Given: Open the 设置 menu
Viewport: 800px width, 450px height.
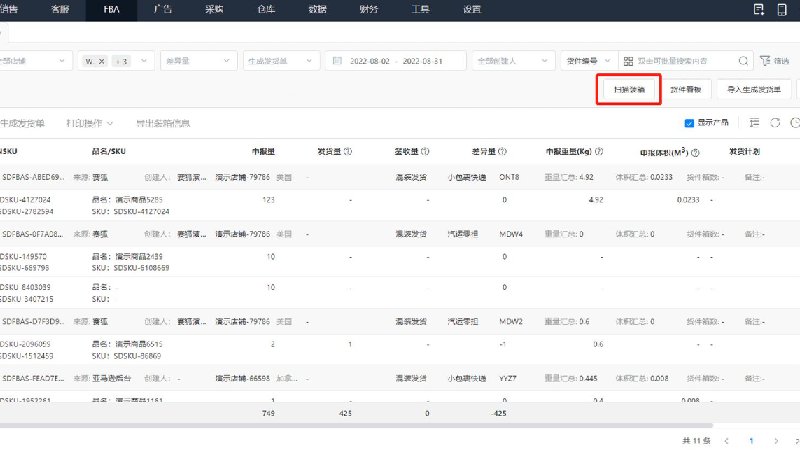Looking at the screenshot, I should pos(472,9).
